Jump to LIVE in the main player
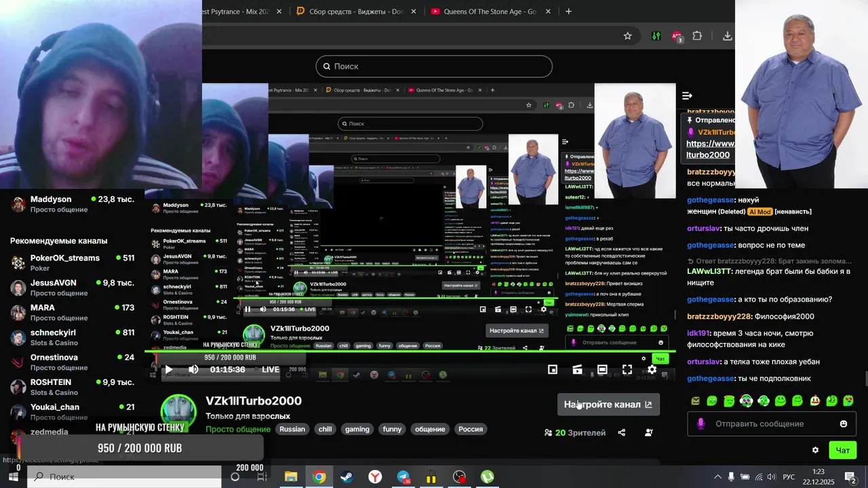This screenshot has width=868, height=488. 271,369
